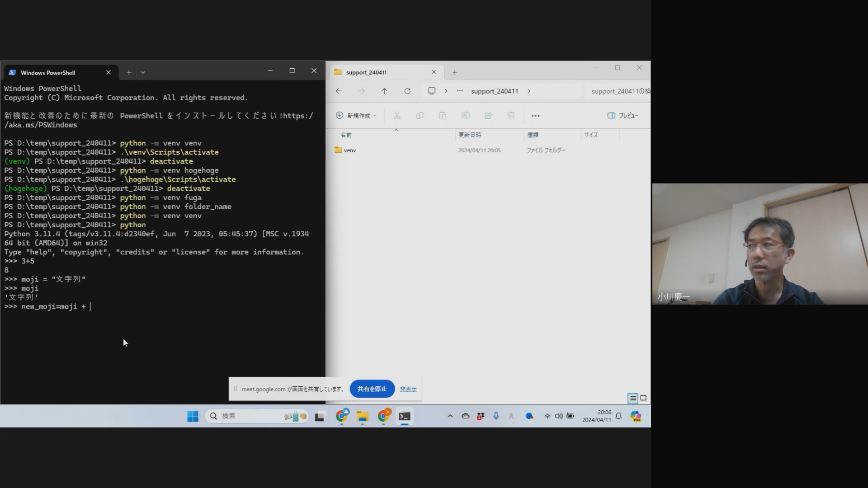Click the refresh icon in Explorer

coord(407,91)
